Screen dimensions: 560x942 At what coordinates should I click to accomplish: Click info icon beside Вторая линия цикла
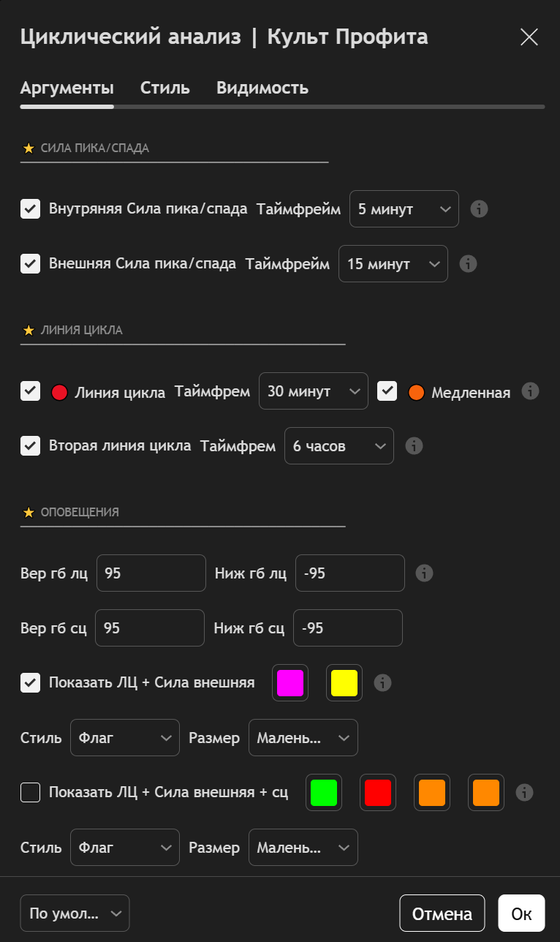(x=414, y=445)
